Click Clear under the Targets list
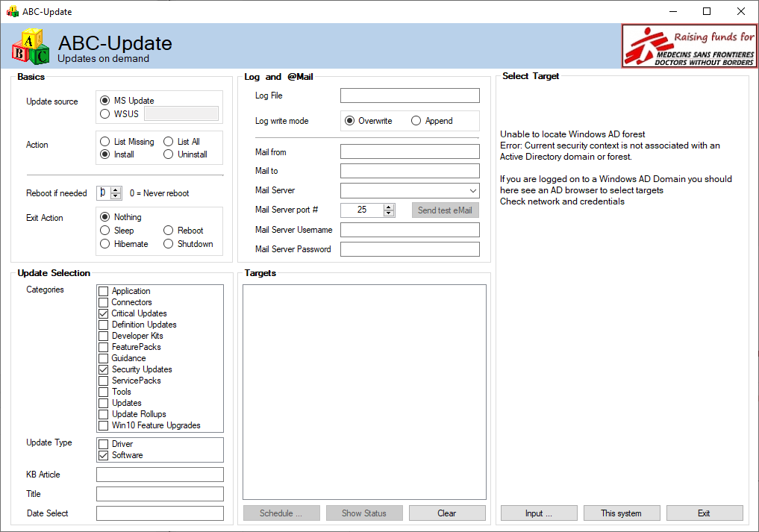The width and height of the screenshot is (759, 532). coord(447,513)
